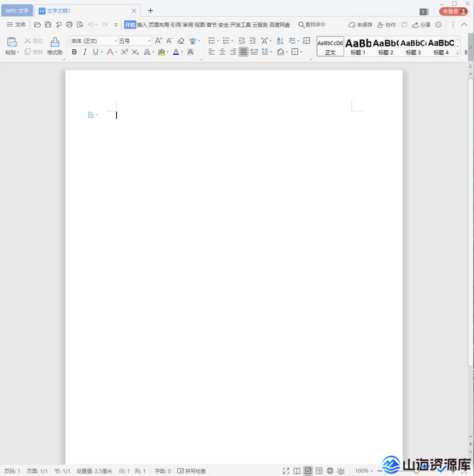Switch to the 插入 (Insert) ribbon tab

point(142,25)
